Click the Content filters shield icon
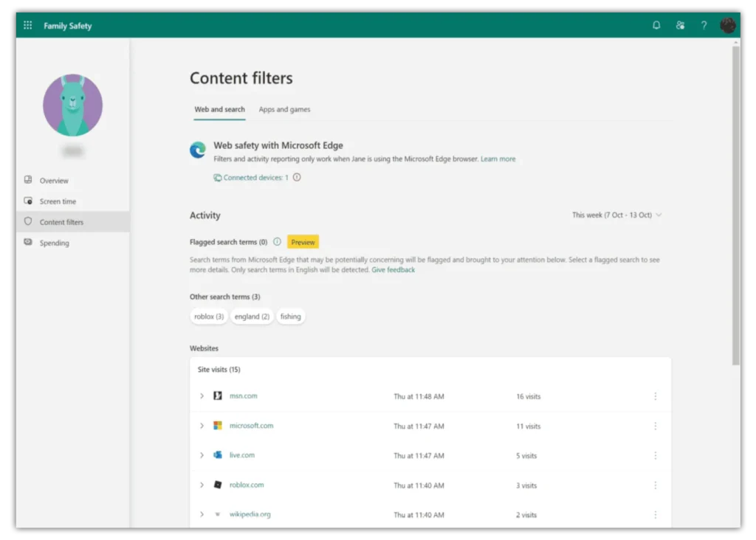The image size is (756, 540). click(28, 221)
